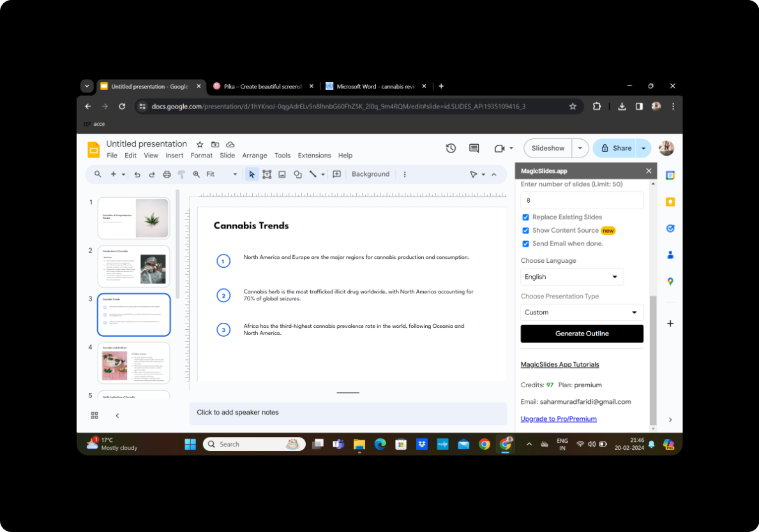Star the Untitled presentation
Viewport: 759px width, 532px height.
[x=200, y=144]
